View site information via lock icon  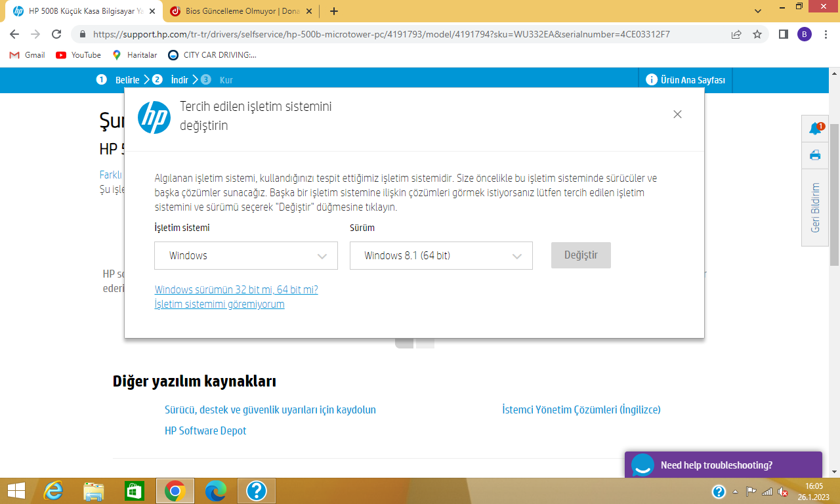coord(83,34)
